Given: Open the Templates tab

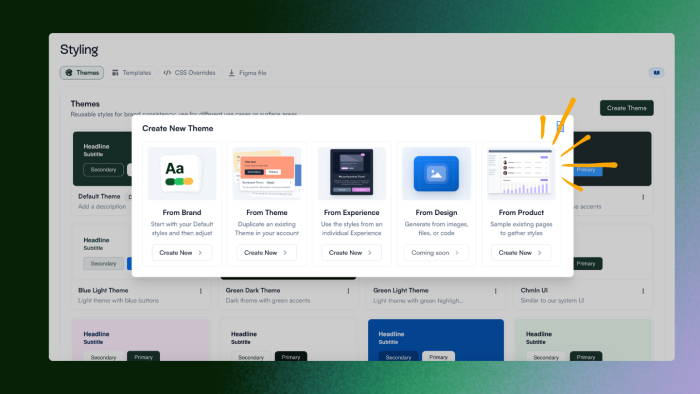Looking at the screenshot, I should (131, 73).
